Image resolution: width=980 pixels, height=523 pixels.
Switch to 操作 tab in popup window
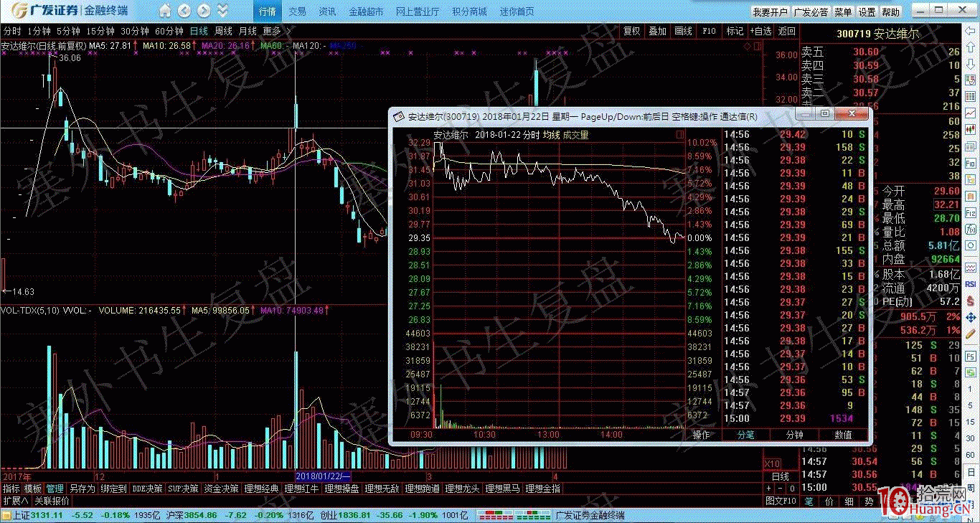701,435
